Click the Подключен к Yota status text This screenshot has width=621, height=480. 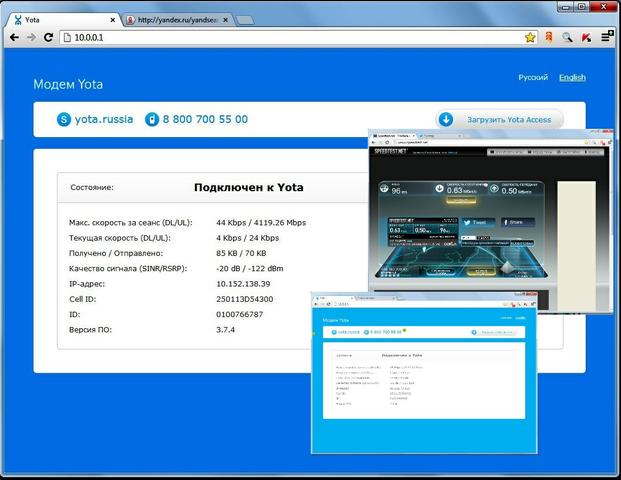(249, 187)
